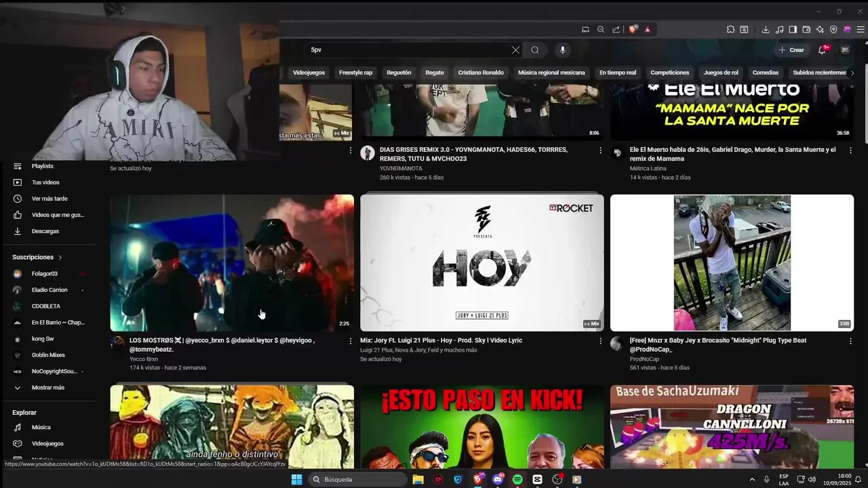Open the browser hamburger menu
The width and height of the screenshot is (868, 488).
click(x=861, y=29)
